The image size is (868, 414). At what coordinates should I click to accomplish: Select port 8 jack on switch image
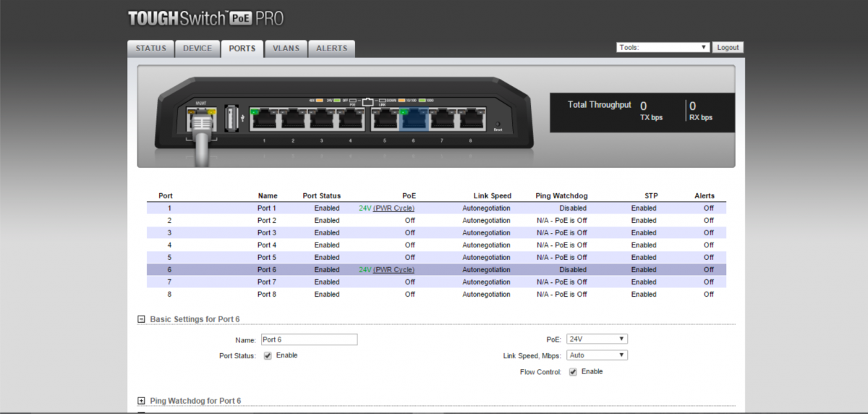click(x=472, y=118)
